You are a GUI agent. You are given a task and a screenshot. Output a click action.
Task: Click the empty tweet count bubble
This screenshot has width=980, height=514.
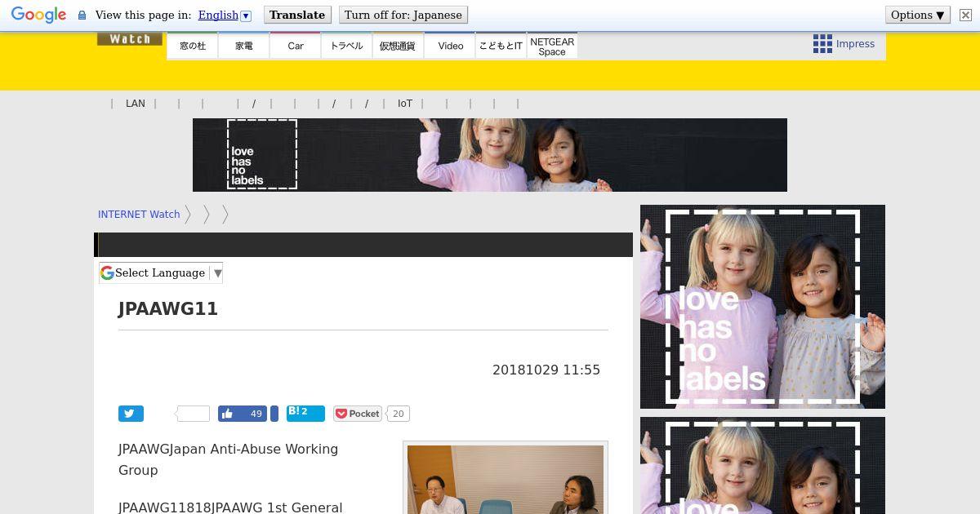point(193,414)
